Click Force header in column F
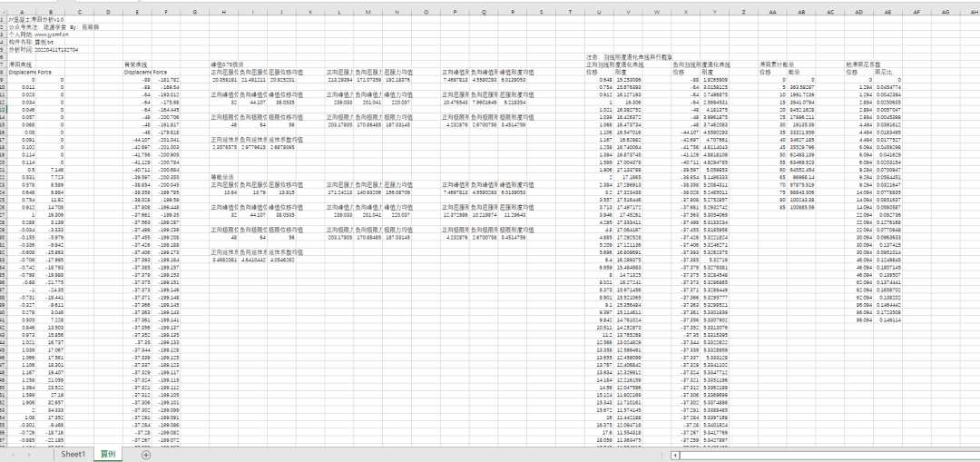 click(x=166, y=72)
